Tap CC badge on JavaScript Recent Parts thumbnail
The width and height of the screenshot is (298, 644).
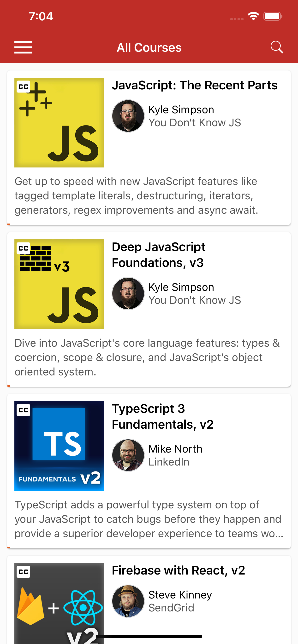[23, 86]
